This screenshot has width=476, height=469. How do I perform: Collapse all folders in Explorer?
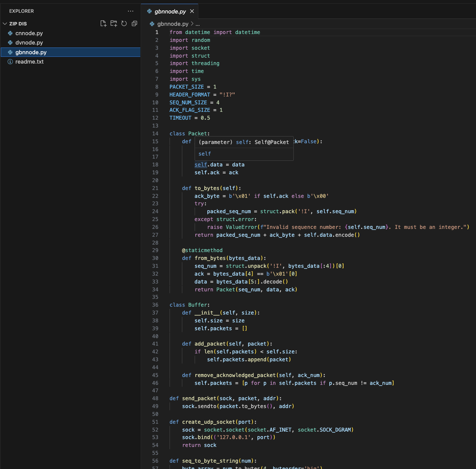coord(134,23)
